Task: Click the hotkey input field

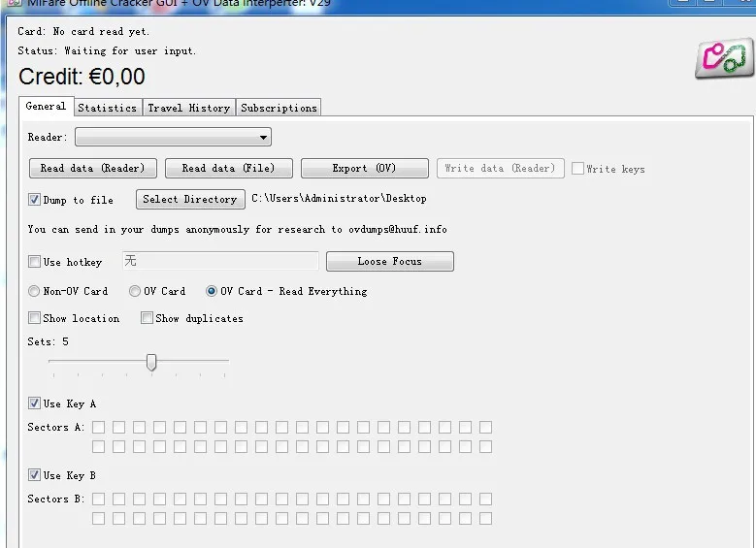Action: [220, 261]
